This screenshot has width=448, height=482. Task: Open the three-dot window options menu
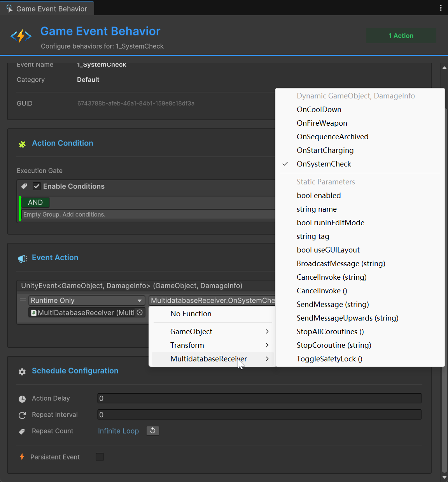[x=441, y=8]
